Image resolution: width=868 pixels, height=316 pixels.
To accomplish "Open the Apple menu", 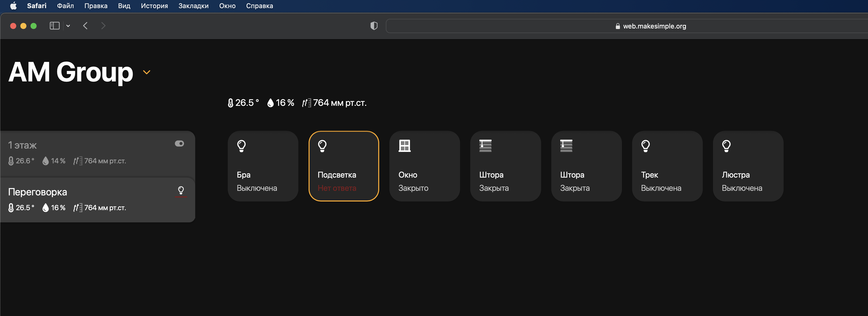I will 13,6.
